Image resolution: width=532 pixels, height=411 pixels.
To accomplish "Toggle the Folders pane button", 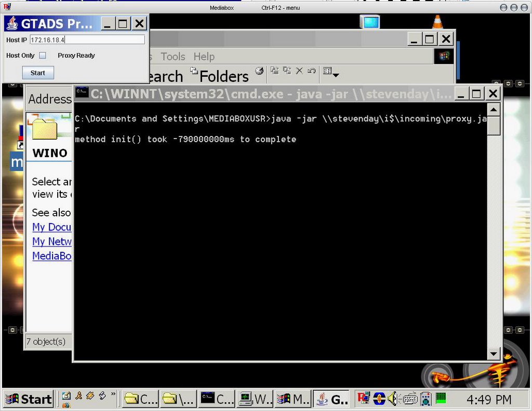I will [x=219, y=76].
